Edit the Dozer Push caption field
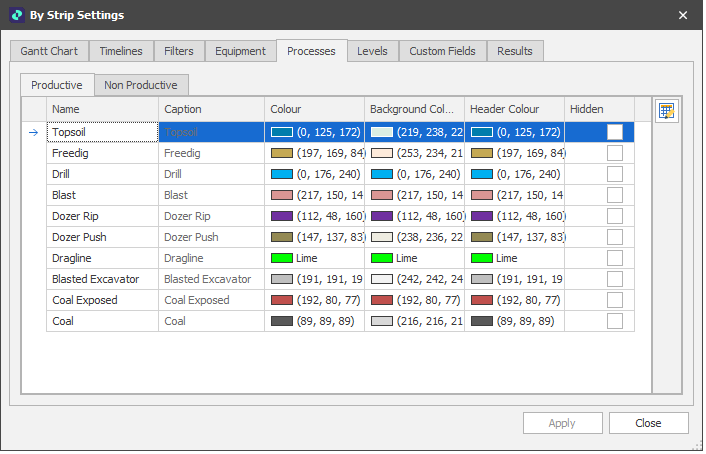Viewport: 706px width, 454px height. pyautogui.click(x=210, y=237)
